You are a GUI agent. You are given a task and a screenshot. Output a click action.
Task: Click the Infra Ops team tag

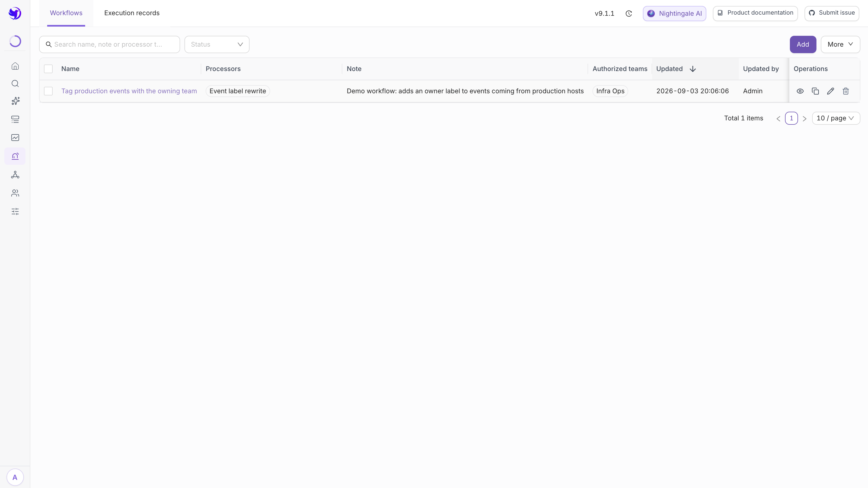tap(610, 91)
